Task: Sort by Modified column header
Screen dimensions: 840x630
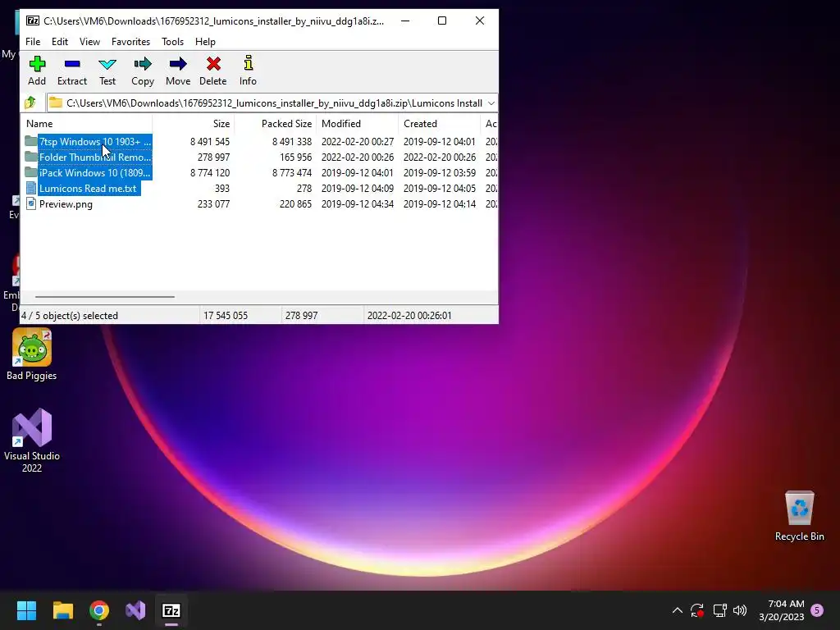Action: pos(358,124)
